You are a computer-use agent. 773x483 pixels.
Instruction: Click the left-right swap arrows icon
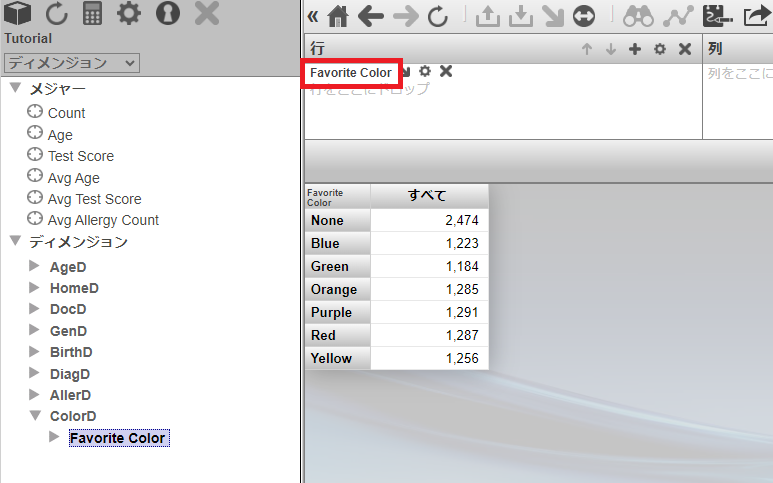(584, 16)
